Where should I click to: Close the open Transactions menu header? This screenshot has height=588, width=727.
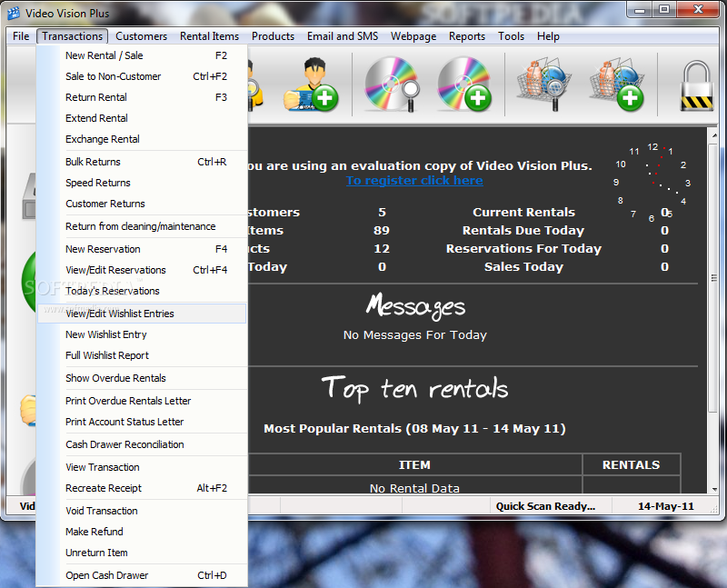(x=73, y=36)
